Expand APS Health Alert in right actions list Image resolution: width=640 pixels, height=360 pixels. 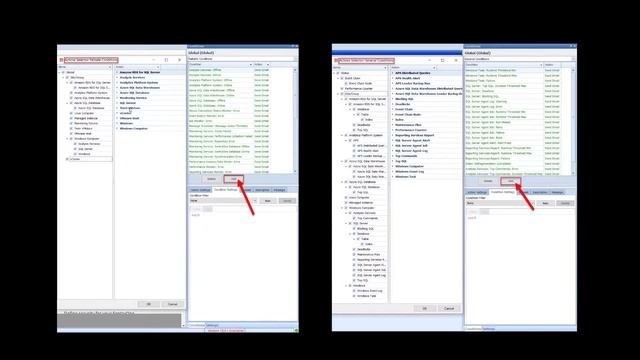tap(393, 78)
